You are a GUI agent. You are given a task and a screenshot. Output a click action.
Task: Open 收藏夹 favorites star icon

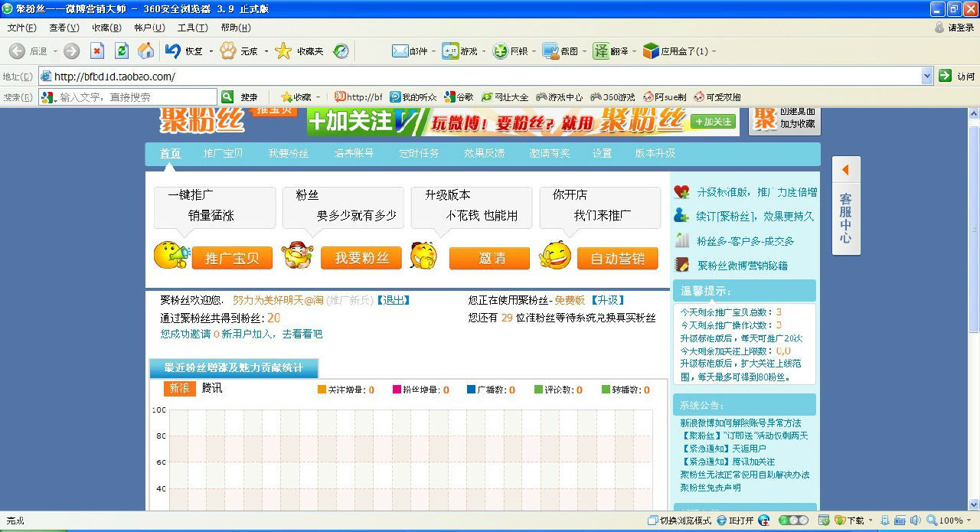point(283,51)
